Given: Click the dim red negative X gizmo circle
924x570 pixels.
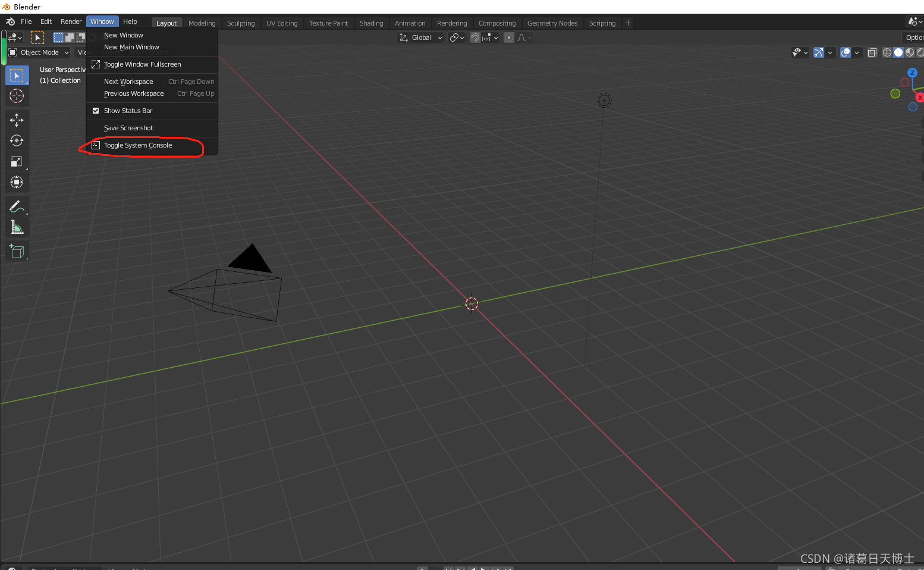Looking at the screenshot, I should point(905,82).
